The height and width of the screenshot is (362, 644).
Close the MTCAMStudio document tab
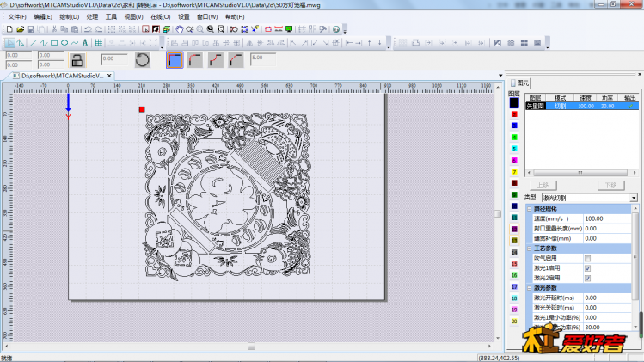coord(109,76)
